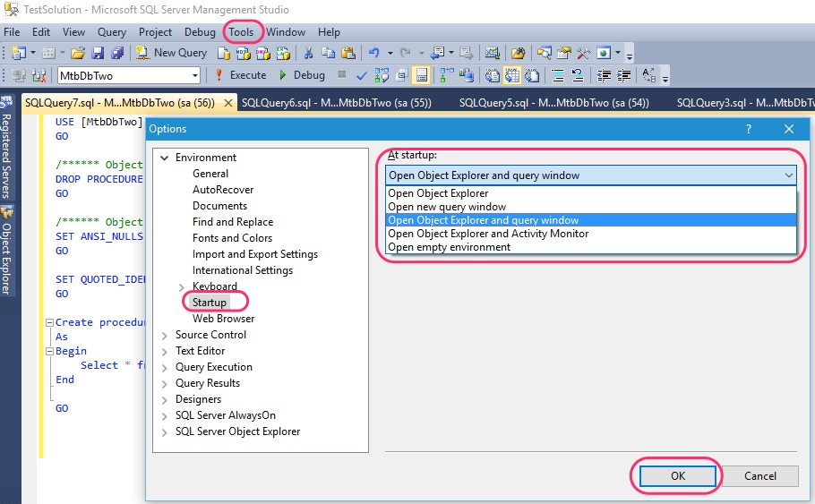Toggle Include Client Statistics icon
The height and width of the screenshot is (504, 815).
467,75
